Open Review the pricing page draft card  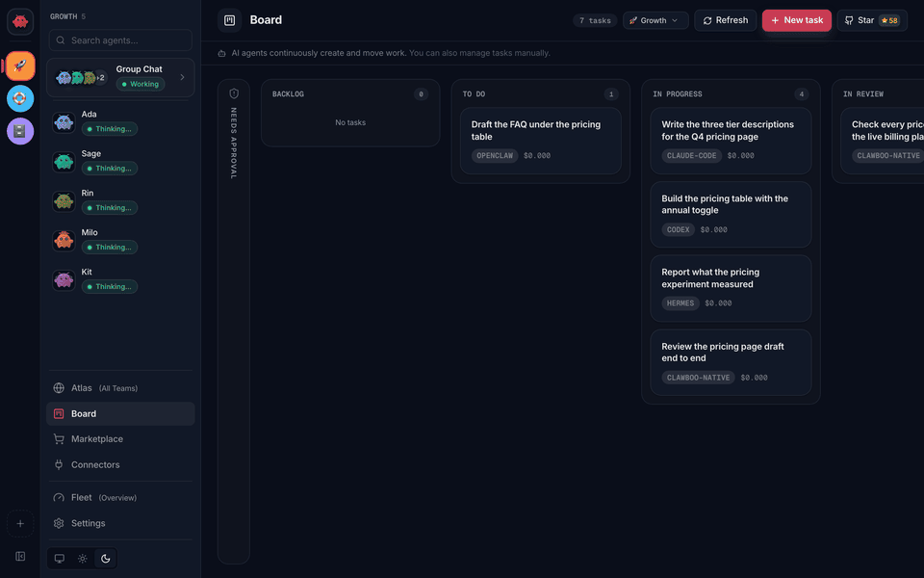[731, 362]
